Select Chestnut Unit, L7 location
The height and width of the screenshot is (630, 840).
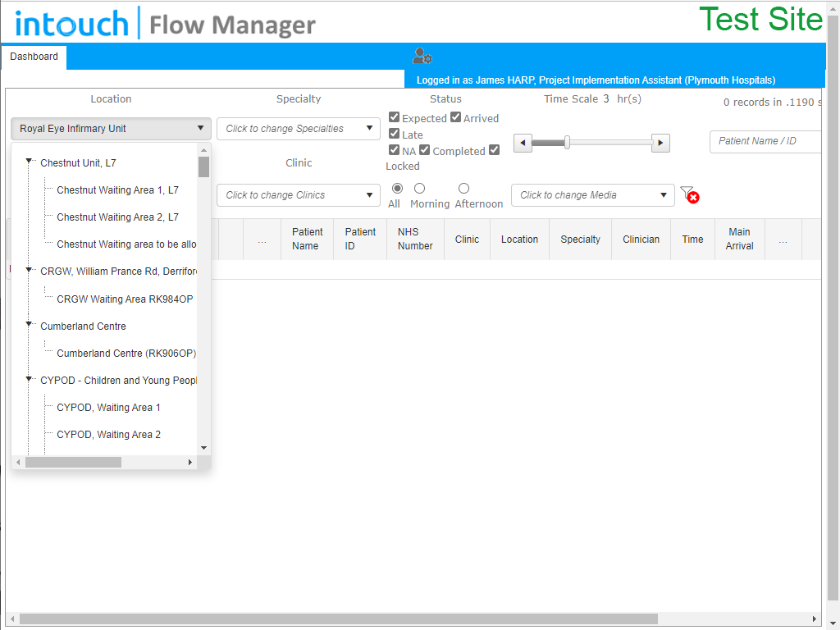78,163
